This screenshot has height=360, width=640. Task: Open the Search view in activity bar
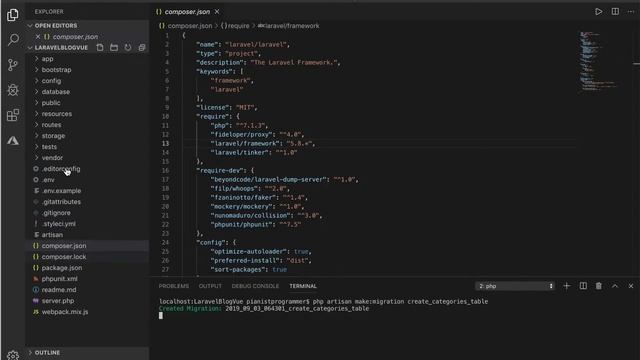click(13, 40)
